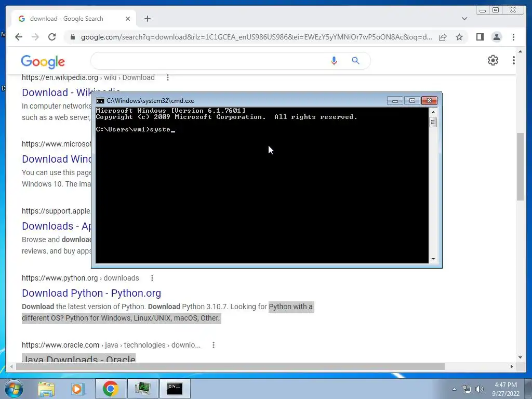The width and height of the screenshot is (532, 399).
Task: Show hidden system tray icons
Action: tap(454, 389)
